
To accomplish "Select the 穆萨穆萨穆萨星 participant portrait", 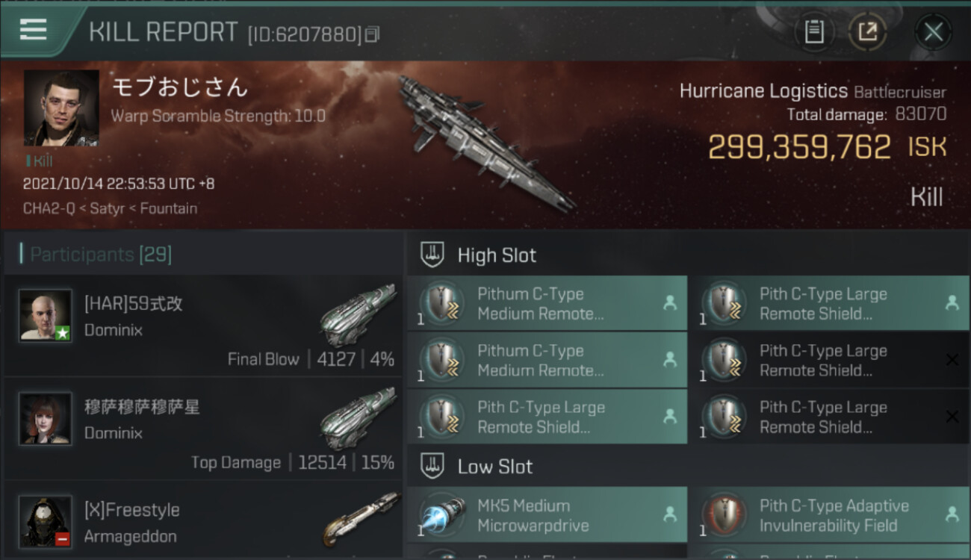I will pos(46,418).
